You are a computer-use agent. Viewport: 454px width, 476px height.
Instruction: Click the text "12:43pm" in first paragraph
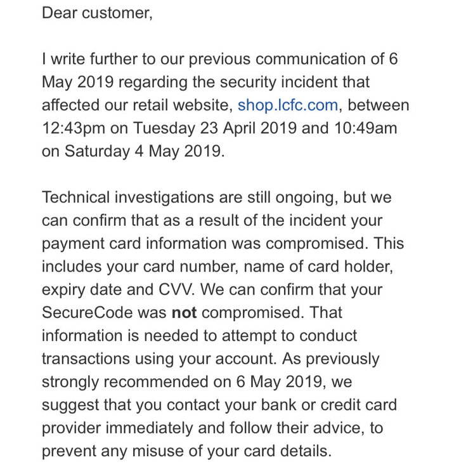click(x=74, y=128)
